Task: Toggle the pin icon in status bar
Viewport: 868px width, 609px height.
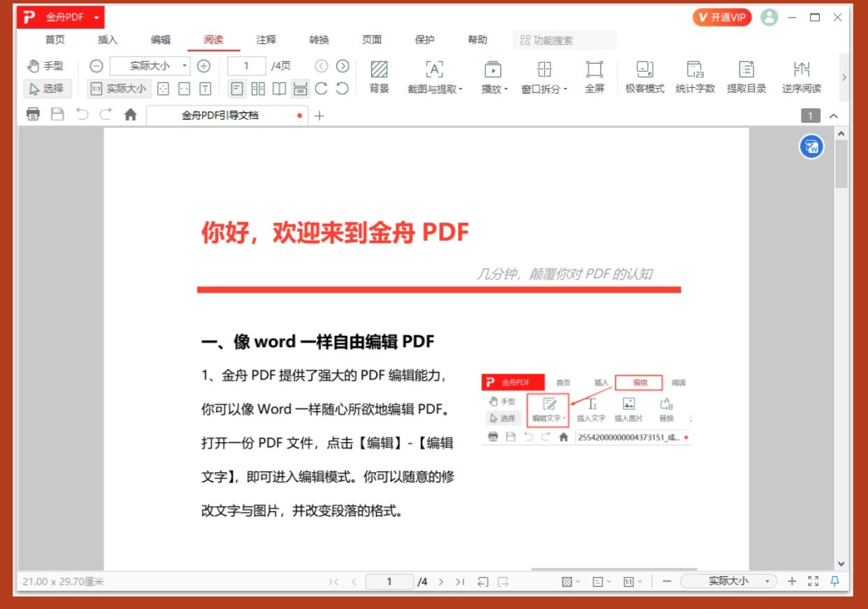Action: click(834, 581)
